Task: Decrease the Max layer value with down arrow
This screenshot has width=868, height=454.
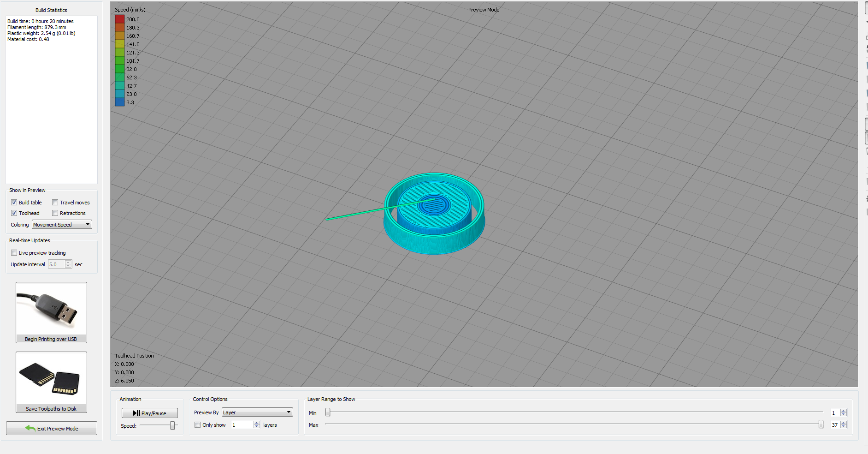Action: pyautogui.click(x=844, y=427)
